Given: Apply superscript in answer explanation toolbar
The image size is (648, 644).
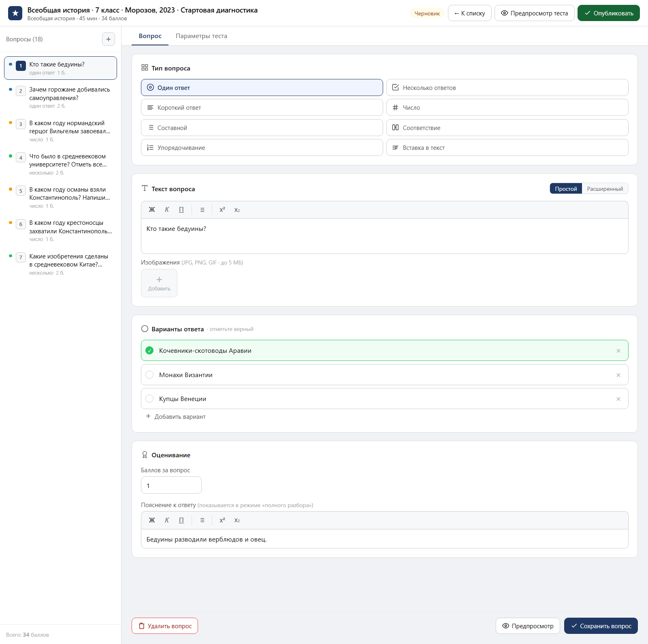Looking at the screenshot, I should [x=222, y=520].
